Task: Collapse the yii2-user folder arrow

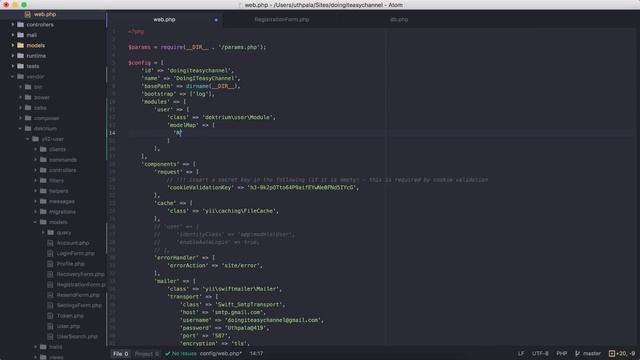Action: click(28, 139)
